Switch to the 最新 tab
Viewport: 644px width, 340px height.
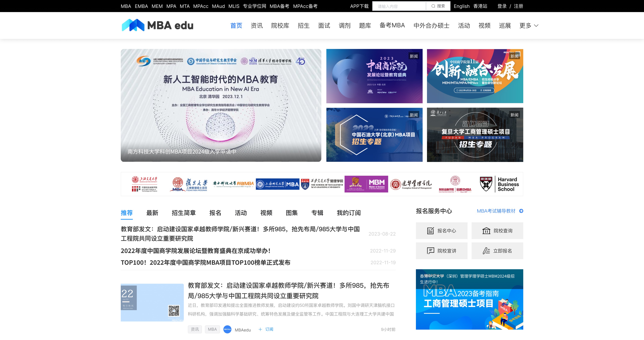point(152,213)
